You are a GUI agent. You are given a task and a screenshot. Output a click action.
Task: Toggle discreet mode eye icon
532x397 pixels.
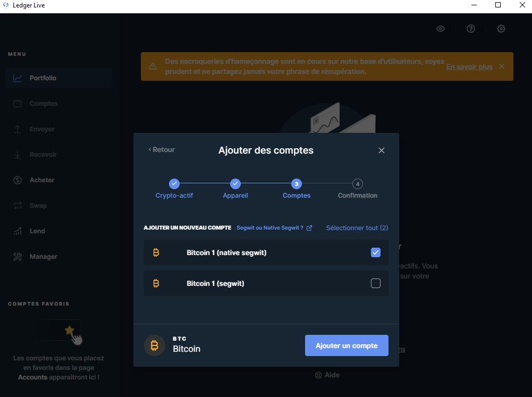[441, 29]
